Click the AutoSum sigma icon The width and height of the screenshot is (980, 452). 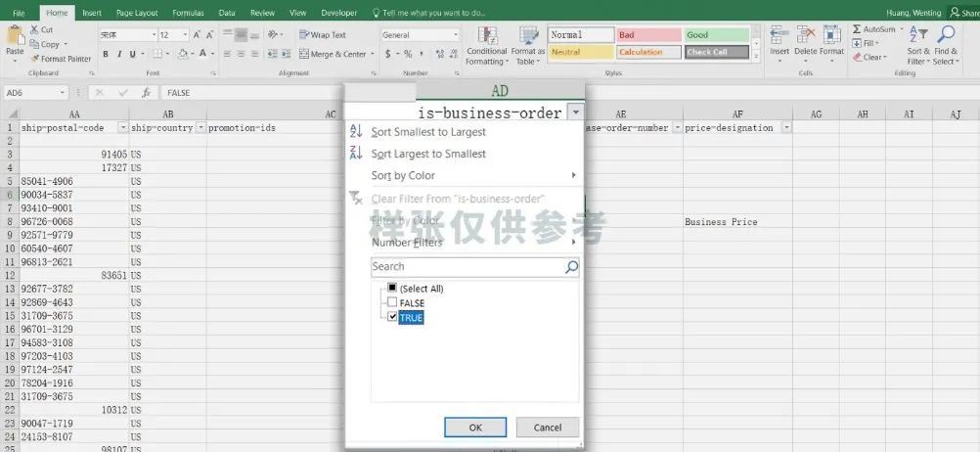857,29
